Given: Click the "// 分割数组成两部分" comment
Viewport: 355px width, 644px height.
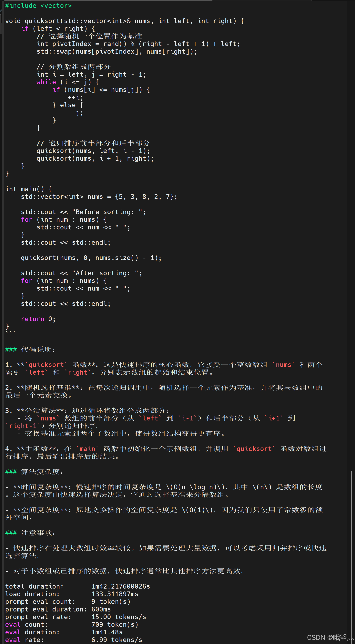Looking at the screenshot, I should (x=74, y=67).
